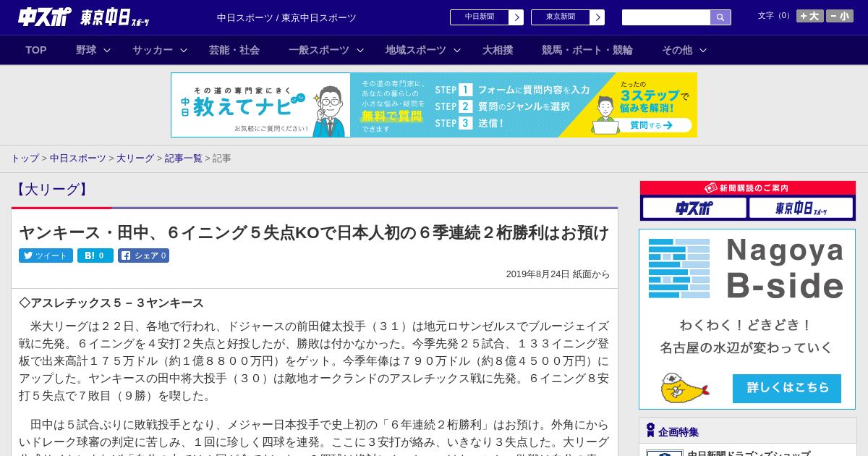Go to 大リーグ breadcrumb link
This screenshot has width=868, height=456.
pyautogui.click(x=135, y=158)
